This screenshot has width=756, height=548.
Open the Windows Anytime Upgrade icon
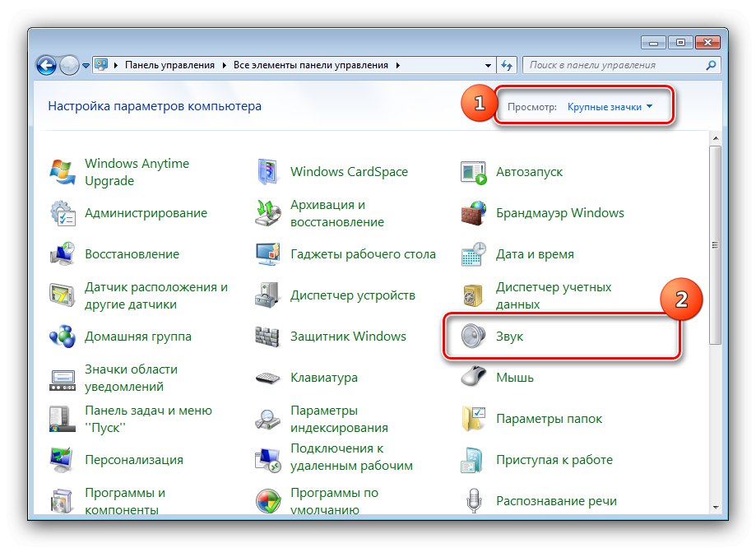pos(63,172)
